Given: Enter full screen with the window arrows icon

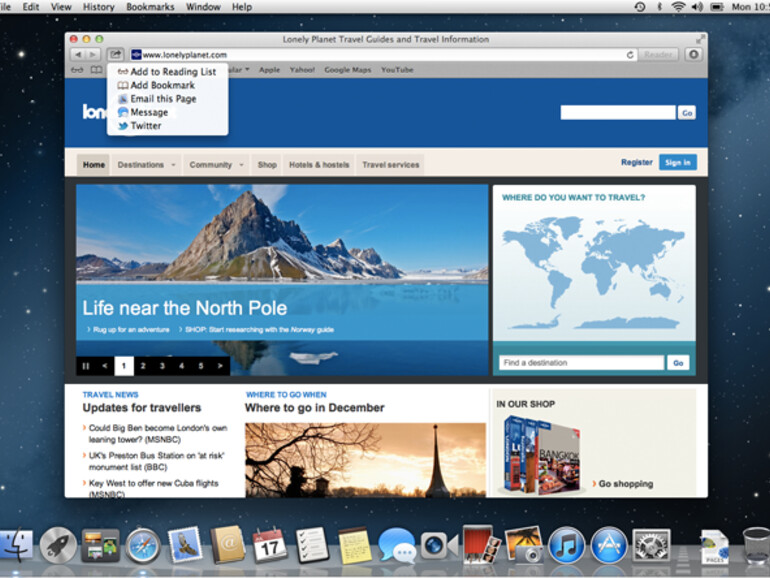Looking at the screenshot, I should coord(700,39).
